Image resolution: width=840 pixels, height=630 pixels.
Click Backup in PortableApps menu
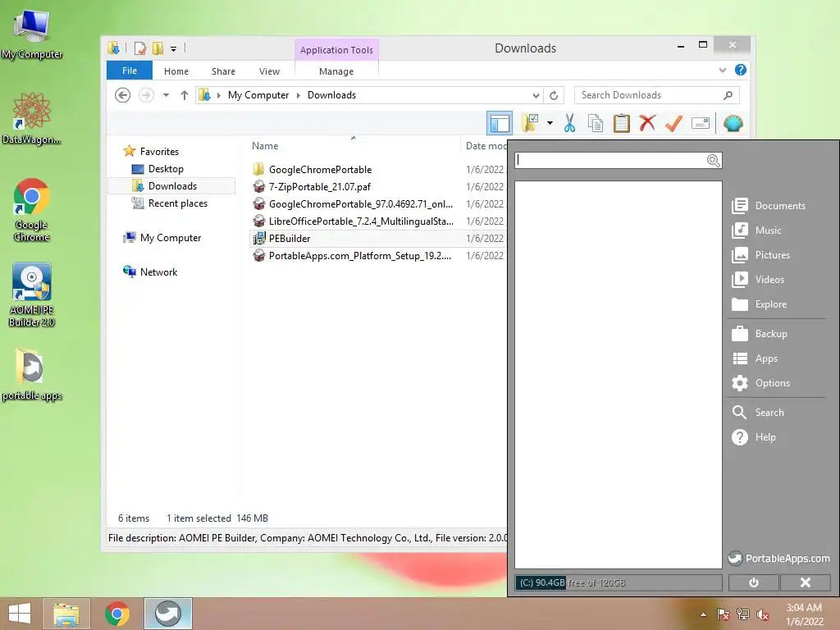pyautogui.click(x=760, y=334)
